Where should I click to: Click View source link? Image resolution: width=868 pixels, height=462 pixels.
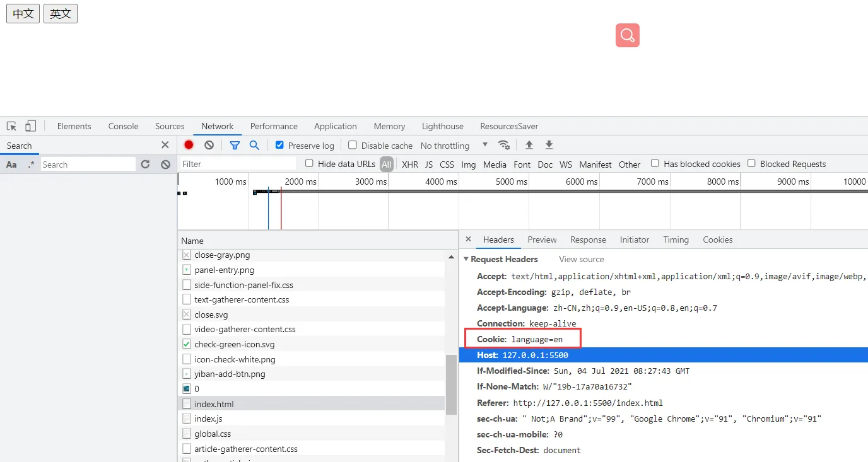[x=581, y=259]
